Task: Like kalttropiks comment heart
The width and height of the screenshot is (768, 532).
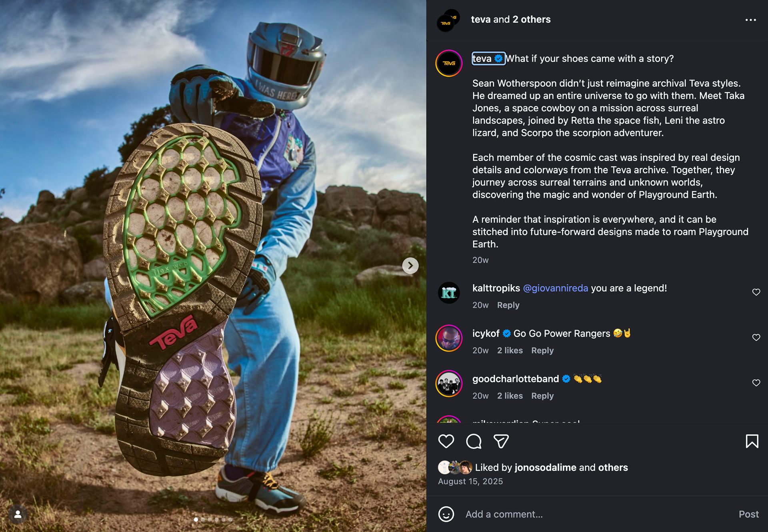Action: pyautogui.click(x=756, y=292)
